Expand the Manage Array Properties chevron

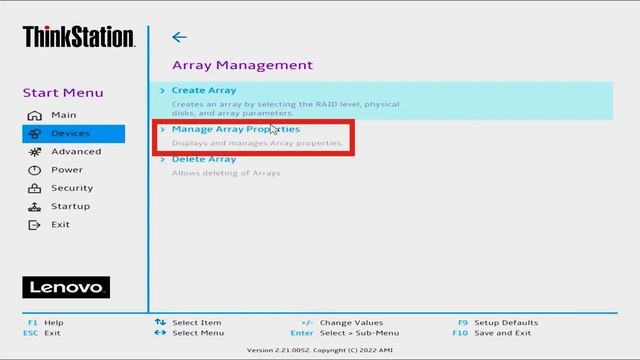[162, 129]
